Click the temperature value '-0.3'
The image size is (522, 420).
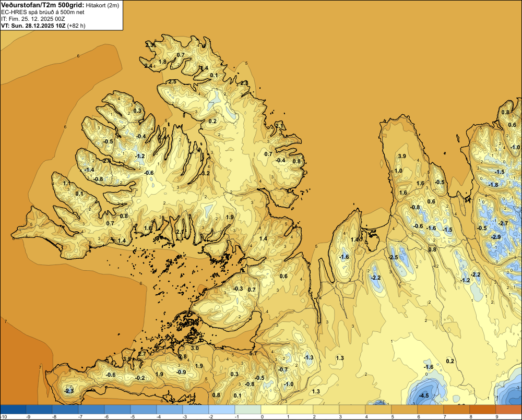tap(238, 289)
